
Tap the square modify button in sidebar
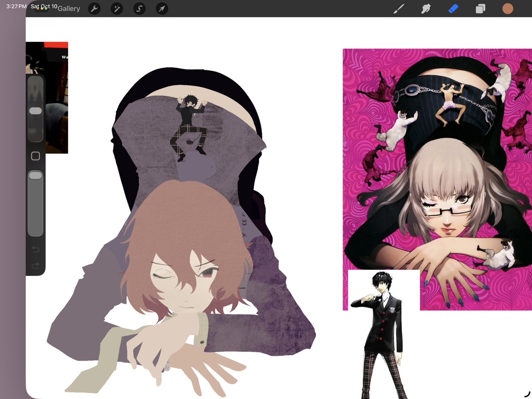point(35,156)
